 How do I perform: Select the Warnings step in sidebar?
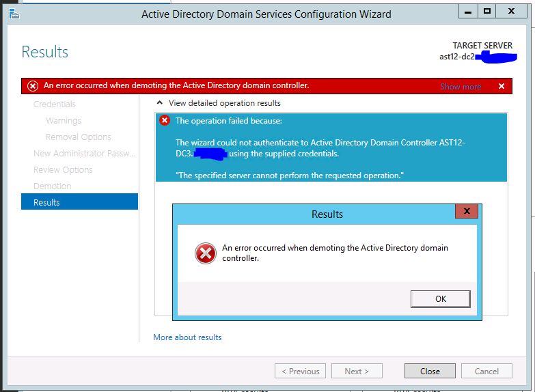pos(64,120)
